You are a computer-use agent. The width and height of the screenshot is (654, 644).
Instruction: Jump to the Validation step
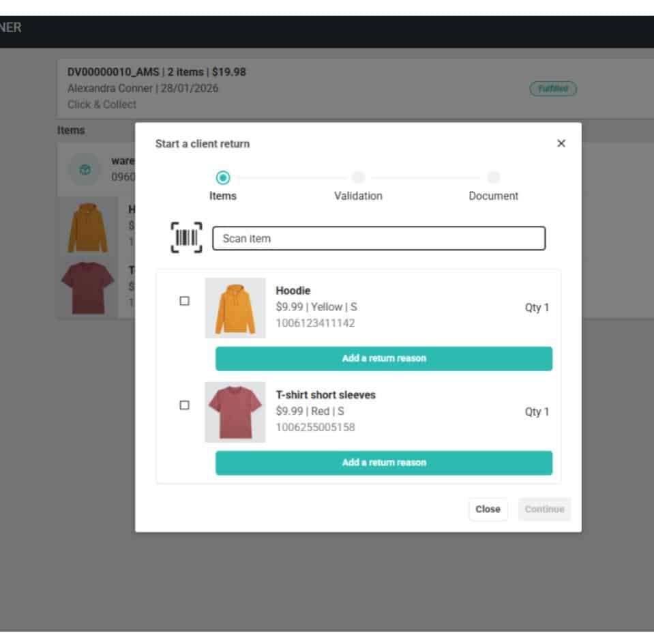tap(358, 178)
